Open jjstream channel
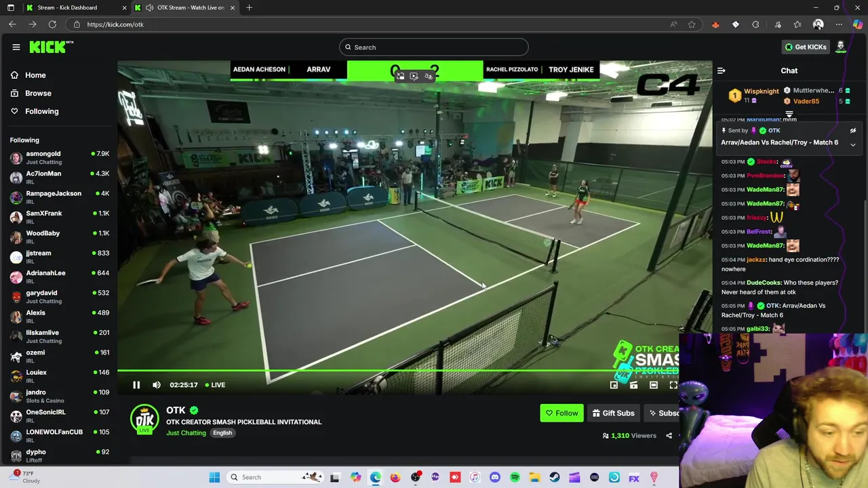 tap(60, 257)
